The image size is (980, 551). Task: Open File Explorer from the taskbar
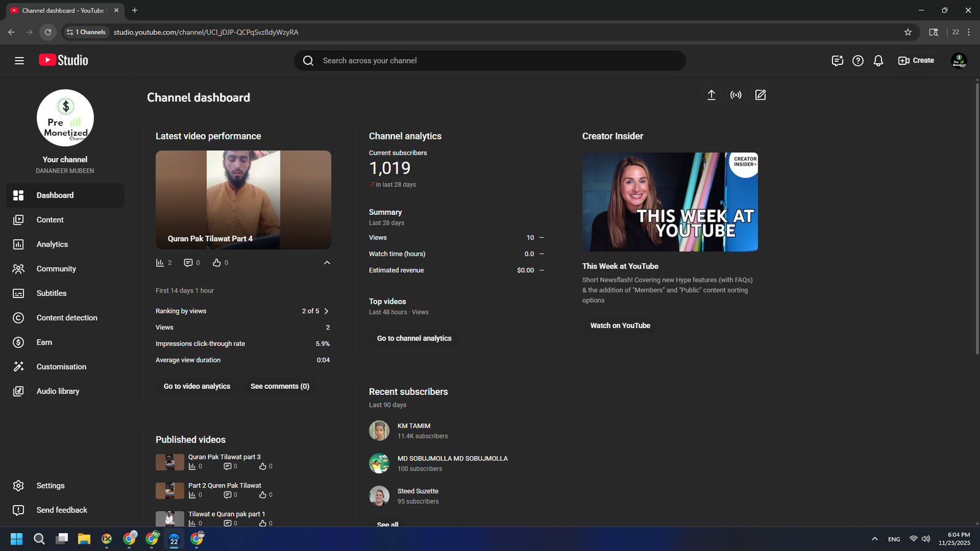coord(84,539)
